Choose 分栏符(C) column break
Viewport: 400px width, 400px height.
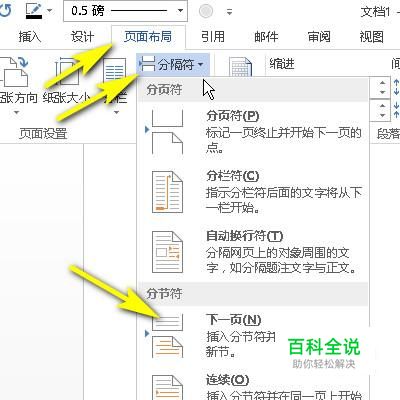[x=253, y=192]
